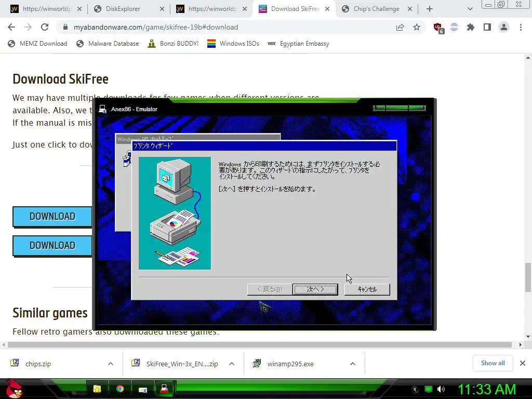Expand the chips.zip download options chevron
Screen dimensions: 532x399
coord(111,364)
